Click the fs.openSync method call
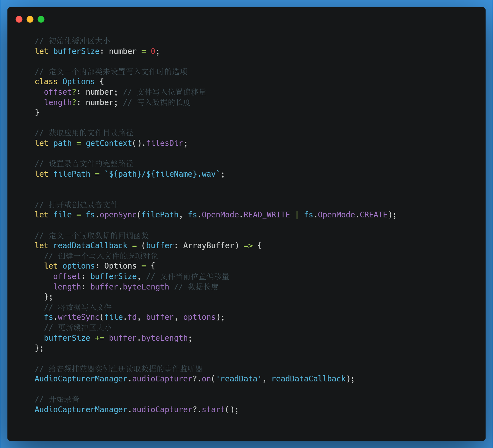The height and width of the screenshot is (448, 493). 111,215
